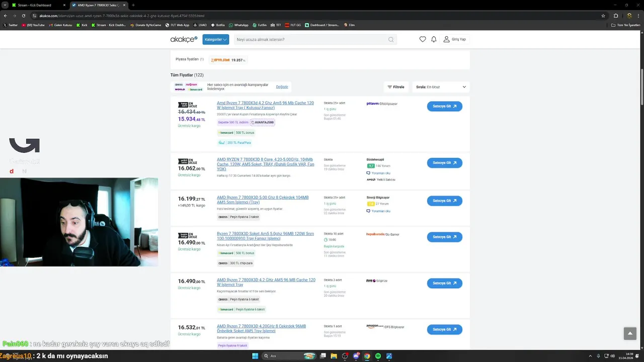The height and width of the screenshot is (362, 644).
Task: Click Satıcıya Git for Bizdehesapli listing
Action: (445, 163)
